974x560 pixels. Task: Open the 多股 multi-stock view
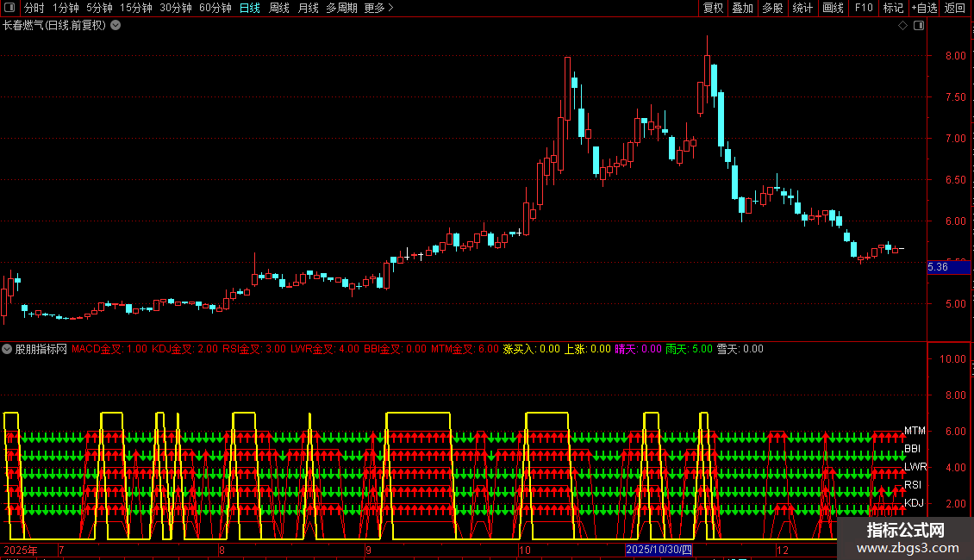click(772, 8)
